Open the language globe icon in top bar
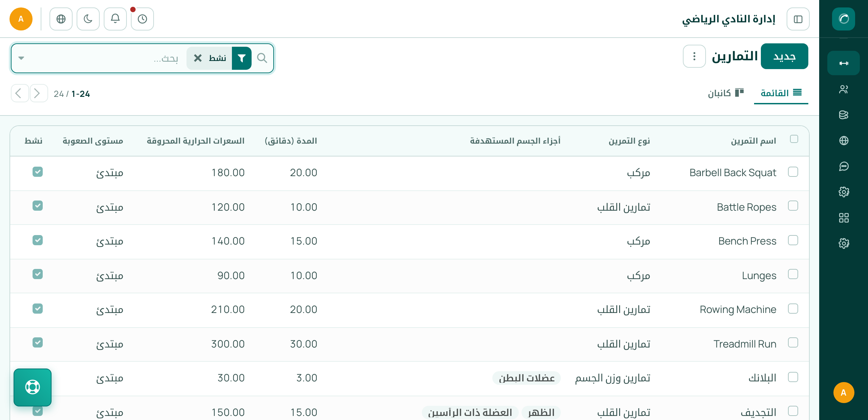The height and width of the screenshot is (420, 868). pyautogui.click(x=61, y=19)
